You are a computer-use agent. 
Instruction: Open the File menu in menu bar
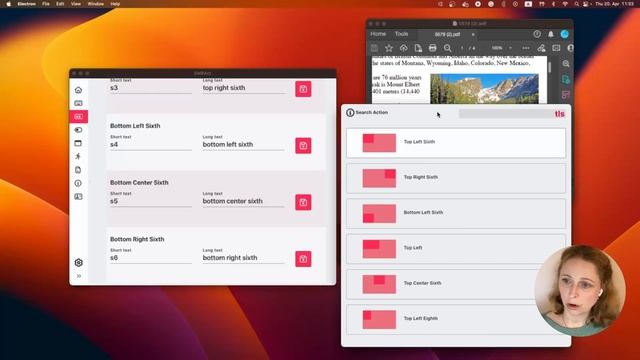(x=46, y=4)
